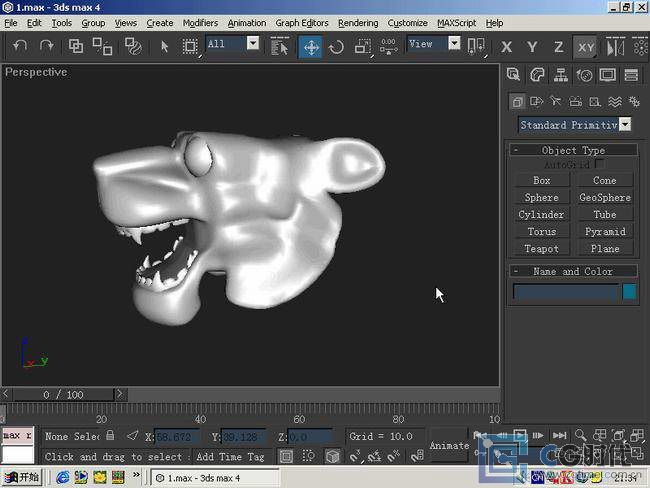The width and height of the screenshot is (650, 488).
Task: Toggle Spinner Snap in the status bar
Action: tap(417, 456)
